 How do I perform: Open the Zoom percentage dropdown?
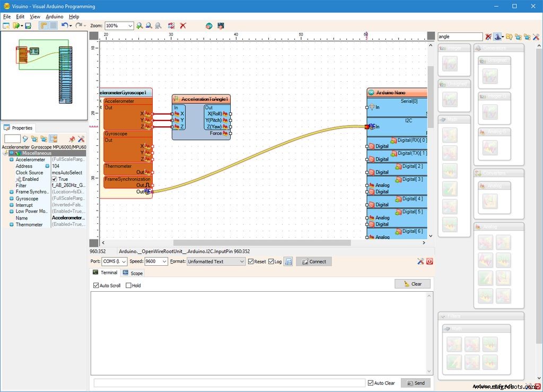(130, 25)
